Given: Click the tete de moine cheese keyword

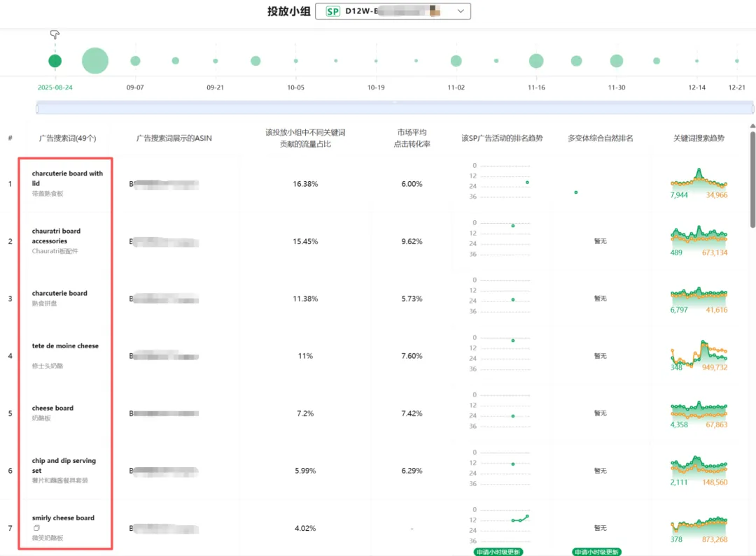Looking at the screenshot, I should pos(65,346).
